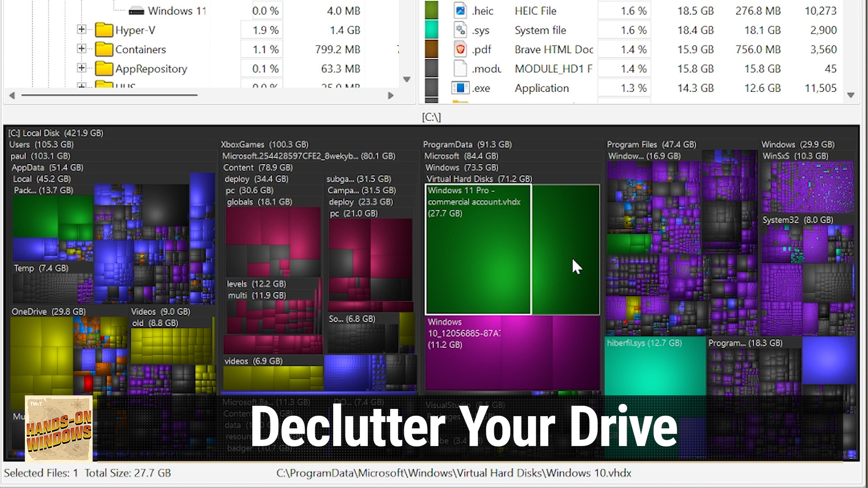
Task: Click the .exe Application file icon
Action: pos(460,88)
